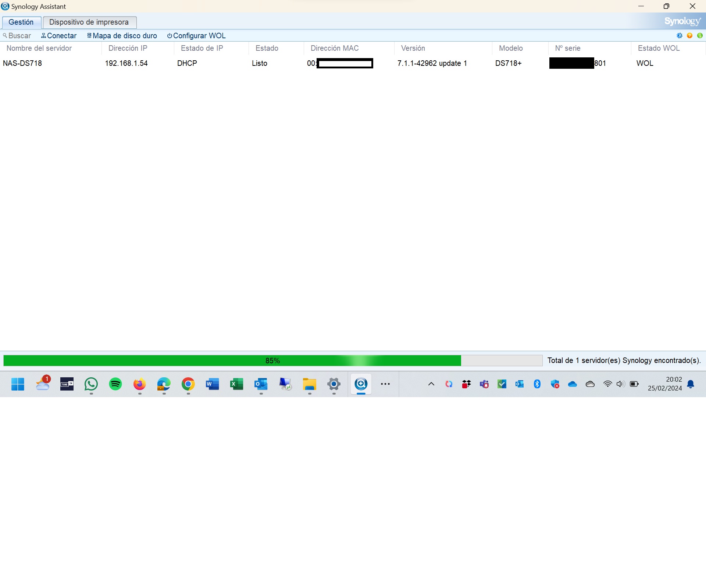Screen dimensions: 706x588
Task: Open Wi-Fi network tray icon
Action: coord(607,384)
